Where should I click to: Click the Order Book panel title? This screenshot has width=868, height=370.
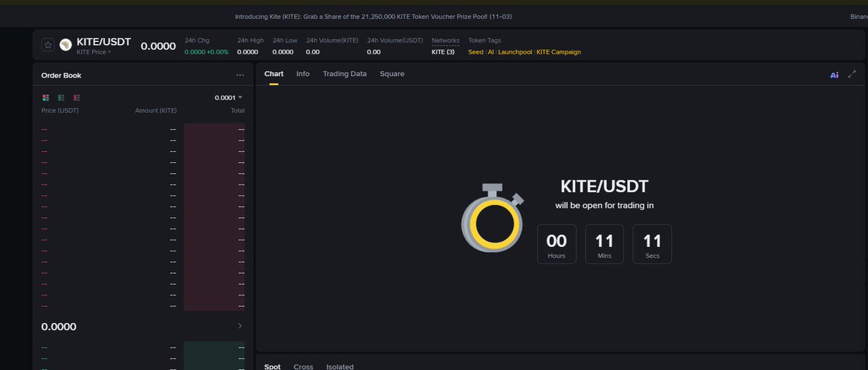61,75
